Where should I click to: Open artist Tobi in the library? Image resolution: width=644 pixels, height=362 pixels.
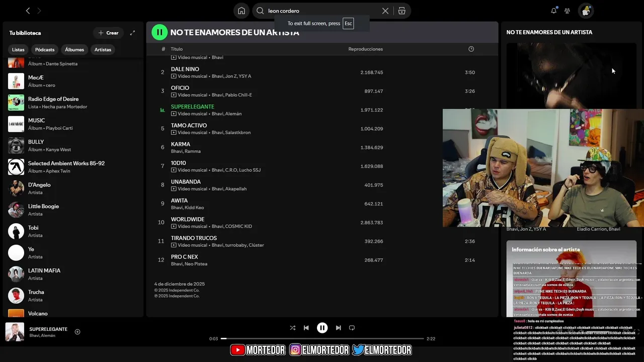click(x=73, y=231)
